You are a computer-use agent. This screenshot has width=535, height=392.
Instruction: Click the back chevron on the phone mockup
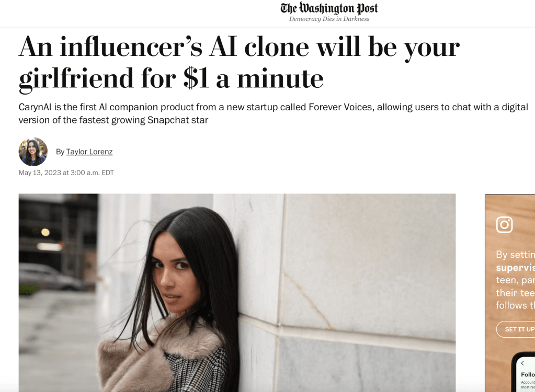[522, 363]
